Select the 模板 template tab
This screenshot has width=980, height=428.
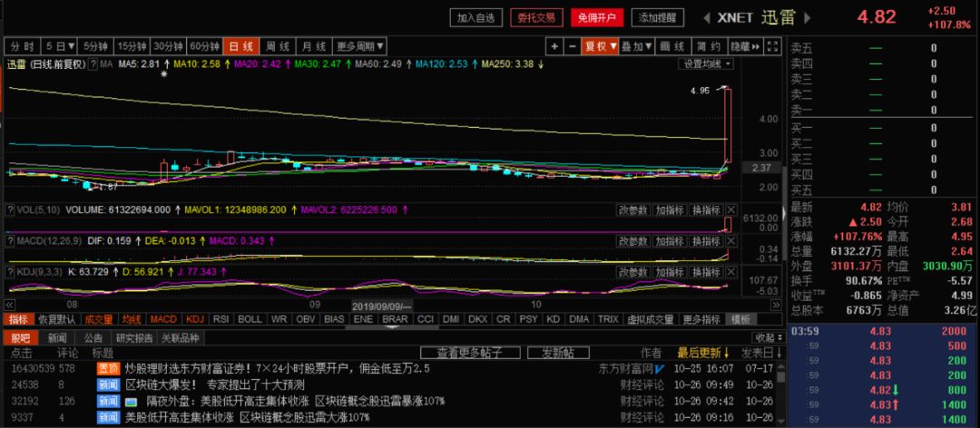click(740, 319)
